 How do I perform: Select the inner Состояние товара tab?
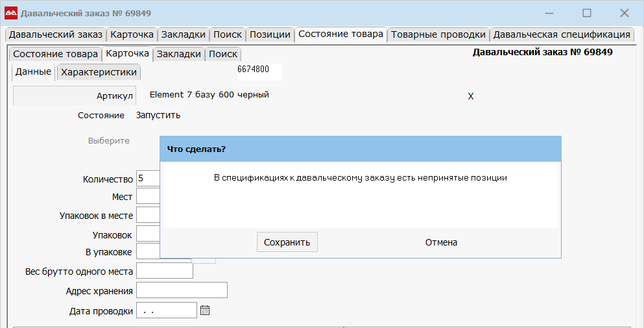55,54
